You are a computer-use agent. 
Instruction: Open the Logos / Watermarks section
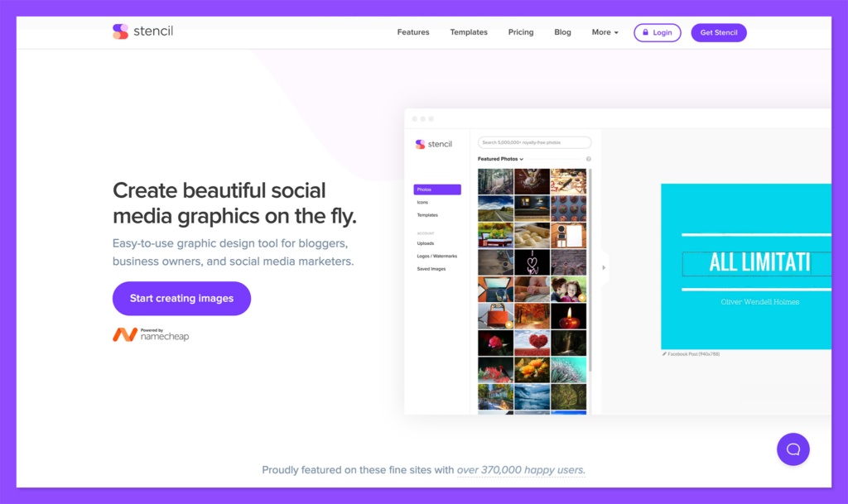pos(437,256)
